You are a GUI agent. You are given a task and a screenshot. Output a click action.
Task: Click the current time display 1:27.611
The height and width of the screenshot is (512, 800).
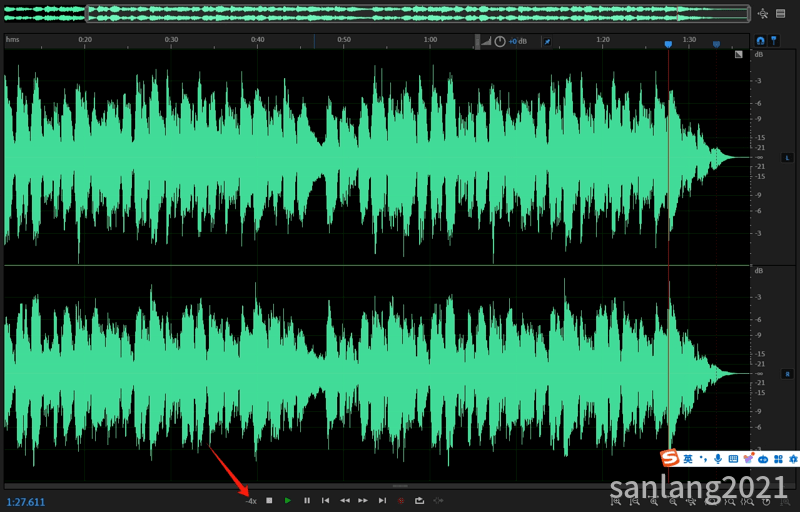coord(26,501)
